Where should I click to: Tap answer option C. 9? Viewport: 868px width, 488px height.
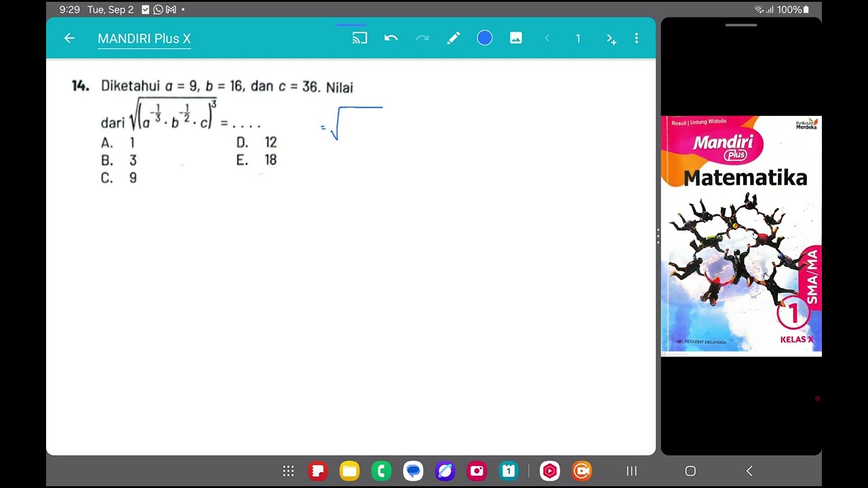coord(119,178)
